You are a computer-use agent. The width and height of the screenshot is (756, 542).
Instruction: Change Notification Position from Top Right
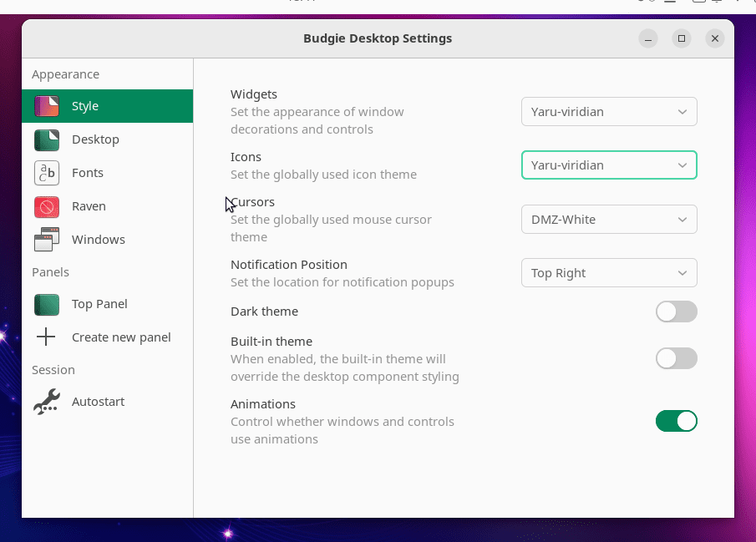click(609, 272)
